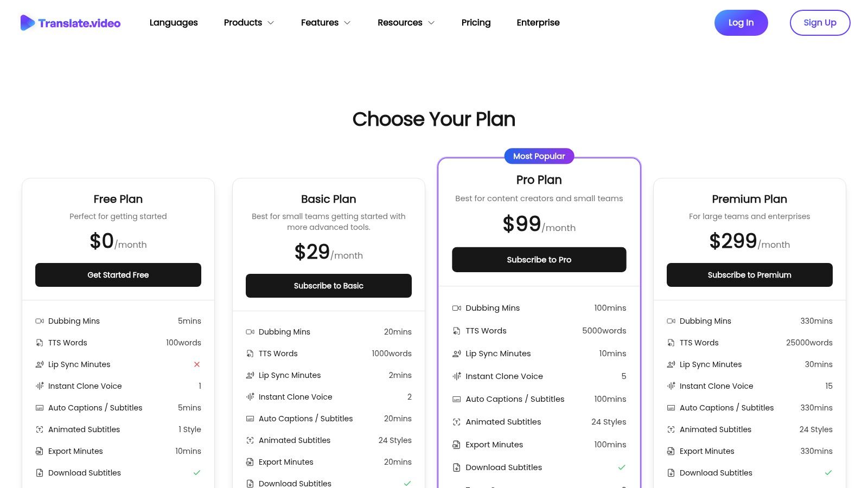Go to the Languages page
The height and width of the screenshot is (488, 868).
tap(174, 23)
